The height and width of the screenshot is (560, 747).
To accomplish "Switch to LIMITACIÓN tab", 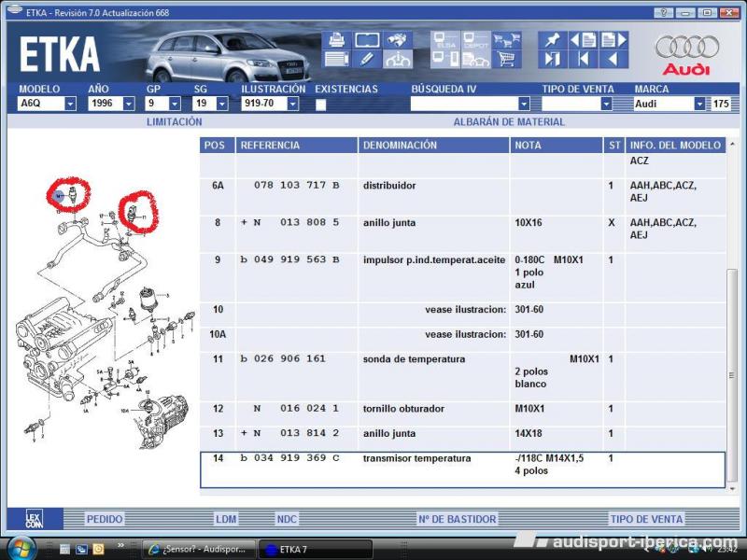I will (175, 122).
